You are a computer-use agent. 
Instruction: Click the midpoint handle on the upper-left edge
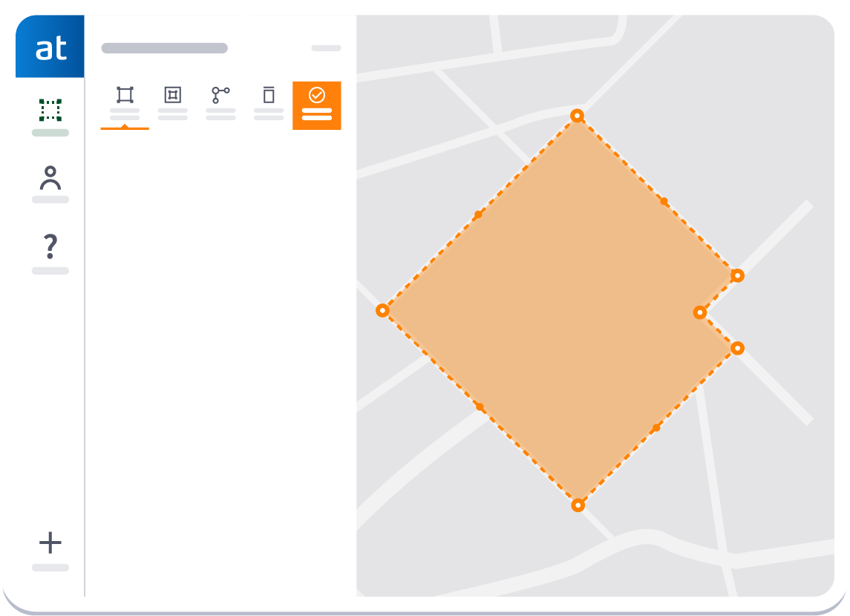click(x=477, y=213)
